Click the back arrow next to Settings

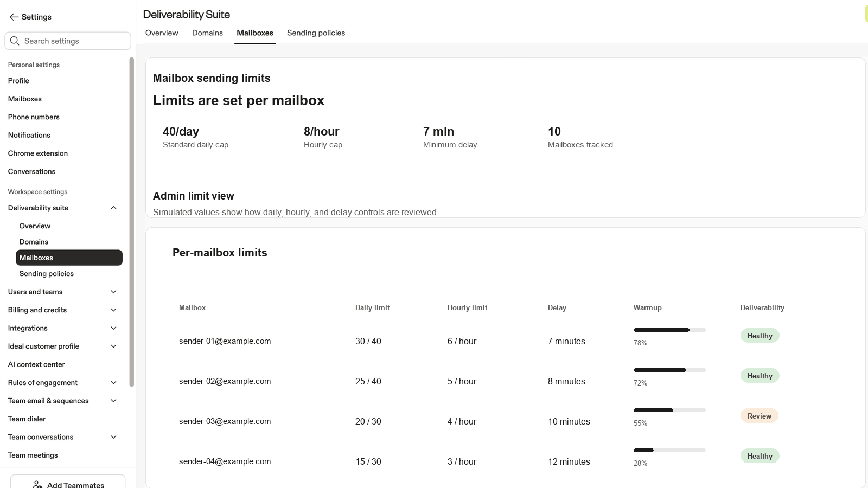tap(14, 17)
